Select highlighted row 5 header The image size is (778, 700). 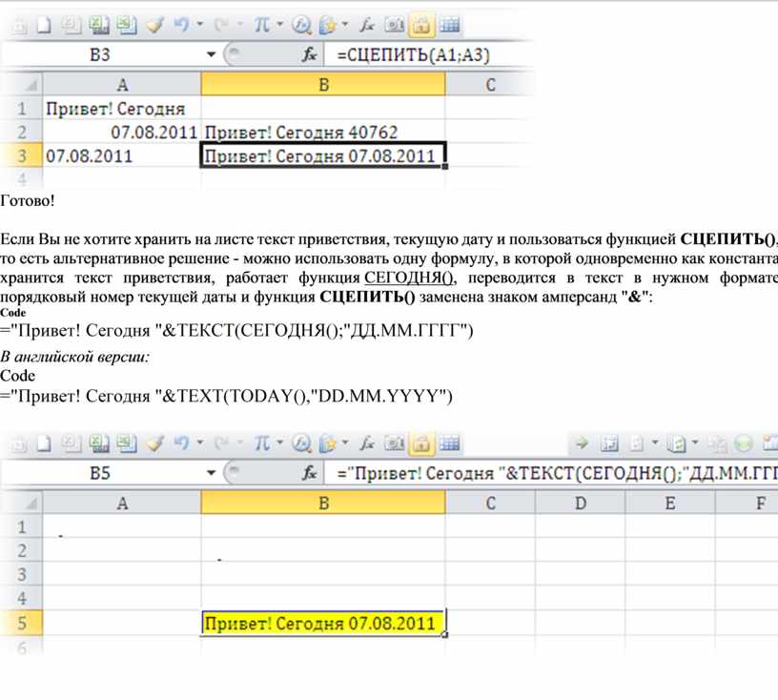[x=22, y=623]
